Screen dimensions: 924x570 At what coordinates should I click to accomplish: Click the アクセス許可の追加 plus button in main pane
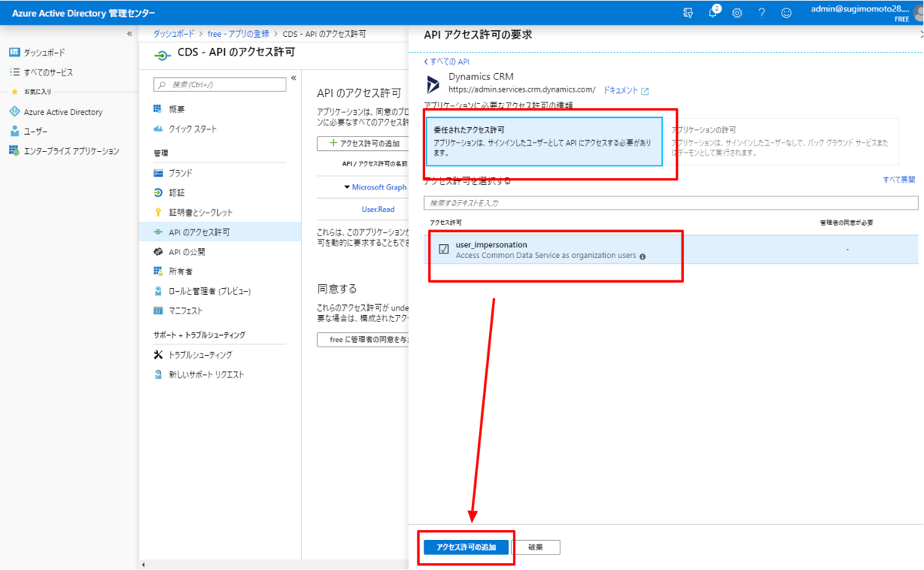[x=363, y=143]
